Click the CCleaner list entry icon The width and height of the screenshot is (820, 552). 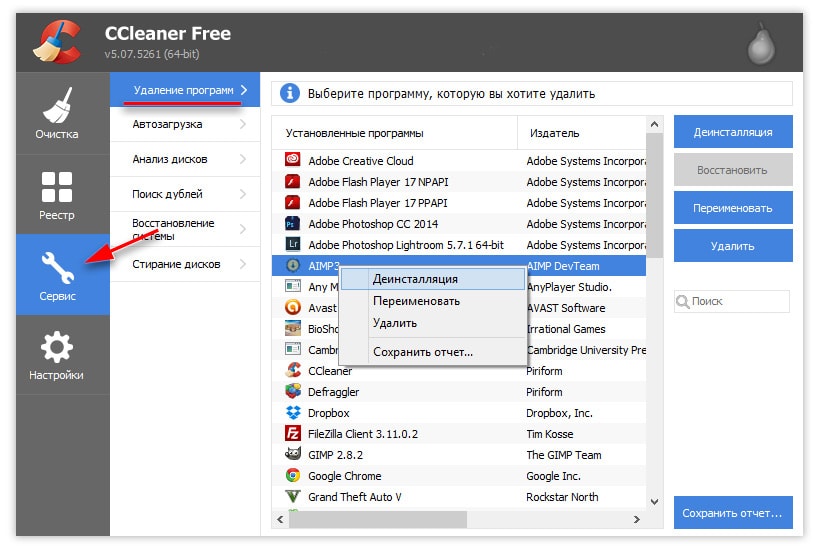(292, 370)
